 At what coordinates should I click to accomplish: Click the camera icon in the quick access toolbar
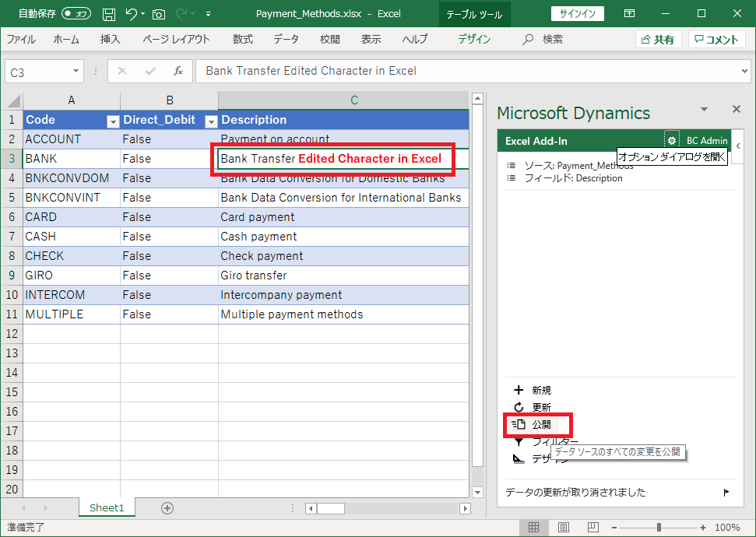(x=159, y=15)
